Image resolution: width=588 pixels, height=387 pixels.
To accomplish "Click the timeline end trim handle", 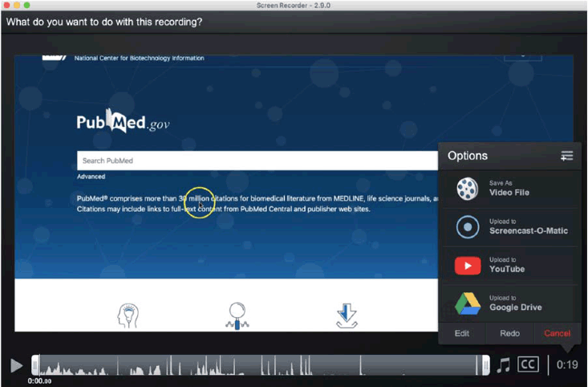I will (485, 365).
